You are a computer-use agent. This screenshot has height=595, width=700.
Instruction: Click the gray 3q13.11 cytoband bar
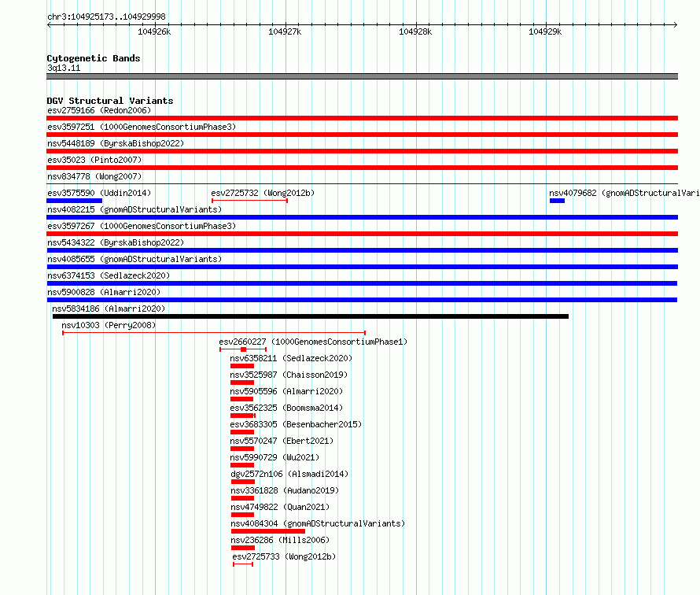(362, 76)
